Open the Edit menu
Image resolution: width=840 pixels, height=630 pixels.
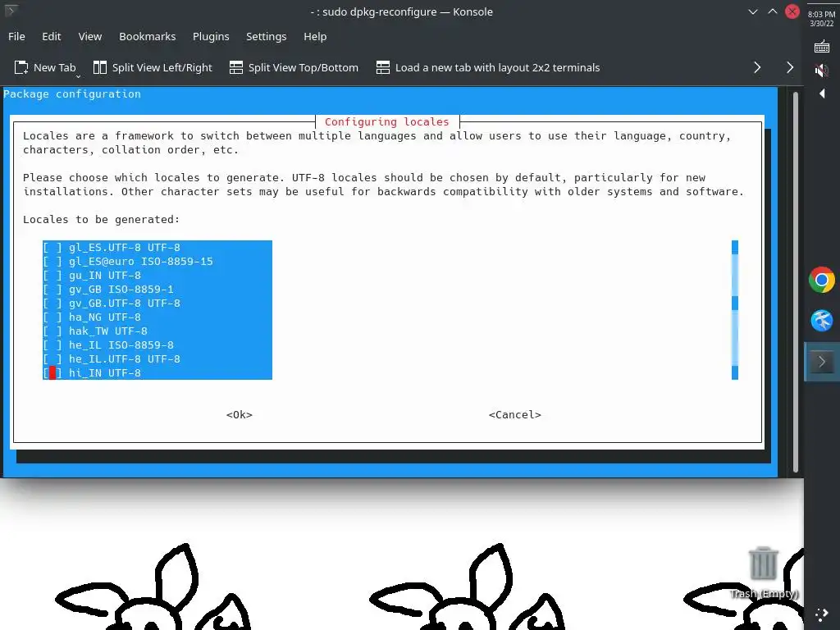click(x=52, y=36)
